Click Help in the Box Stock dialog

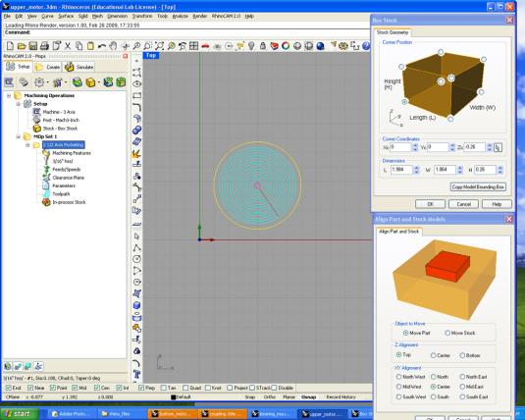(497, 204)
